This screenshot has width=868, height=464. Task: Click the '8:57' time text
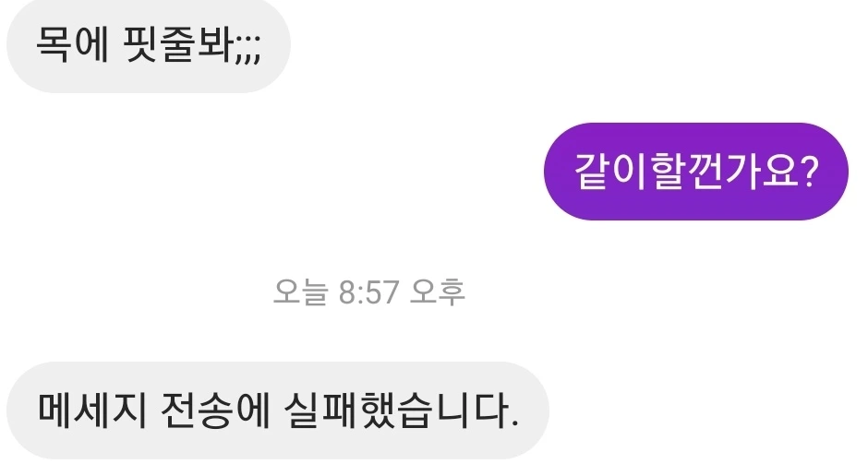(368, 292)
